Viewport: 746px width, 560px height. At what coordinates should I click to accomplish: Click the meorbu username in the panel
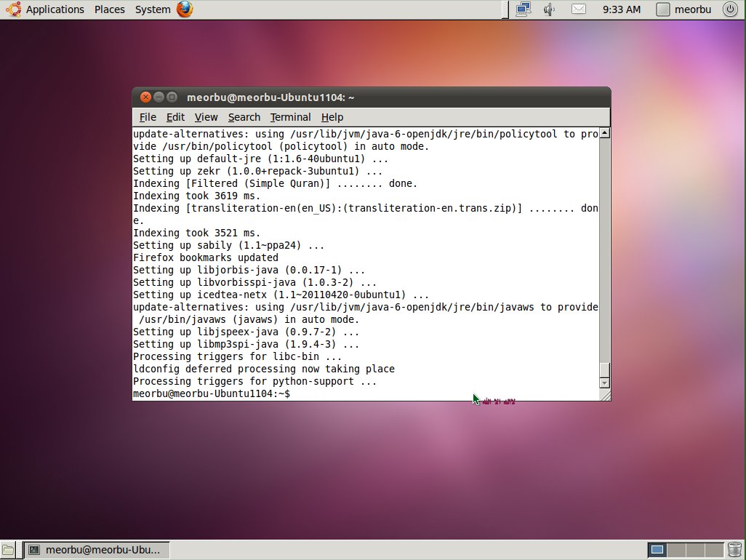[691, 9]
